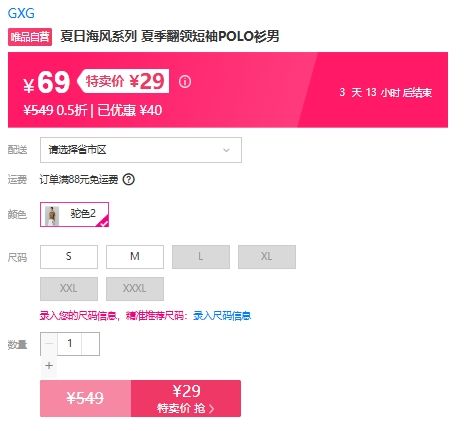This screenshot has width=466, height=431.
Task: Click the ¥29 特卖价 抢 button
Action: click(186, 398)
